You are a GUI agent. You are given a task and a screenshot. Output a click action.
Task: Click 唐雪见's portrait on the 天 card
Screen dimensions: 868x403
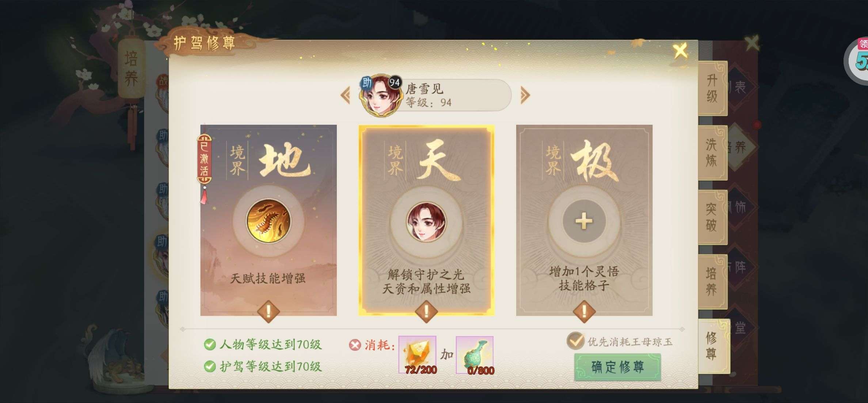[x=426, y=222]
